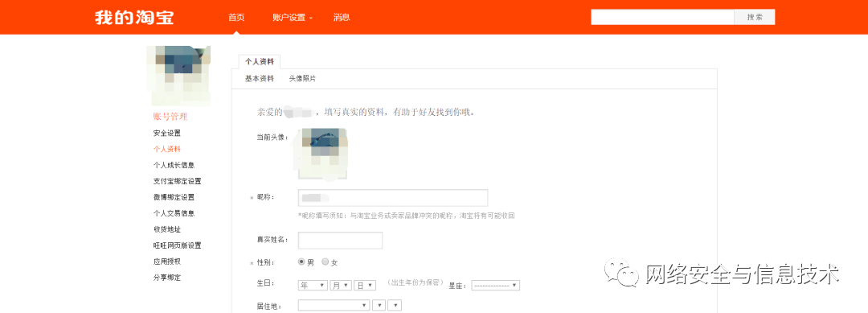Click the 搜索 button
The height and width of the screenshot is (313, 868).
coord(755,17)
